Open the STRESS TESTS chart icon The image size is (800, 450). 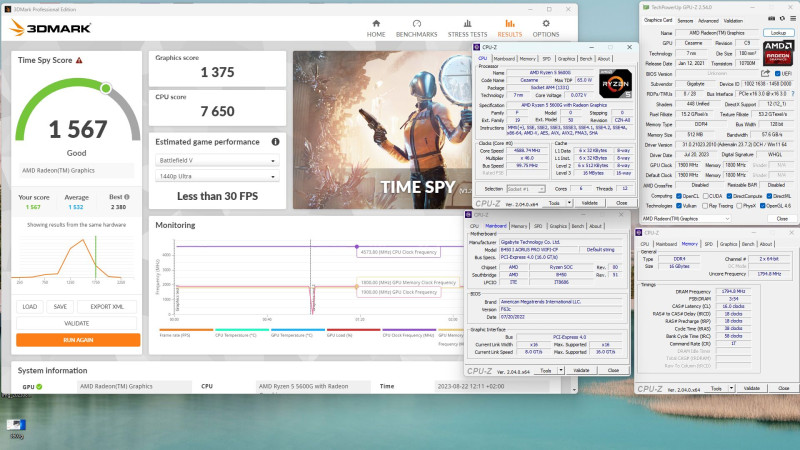point(467,23)
